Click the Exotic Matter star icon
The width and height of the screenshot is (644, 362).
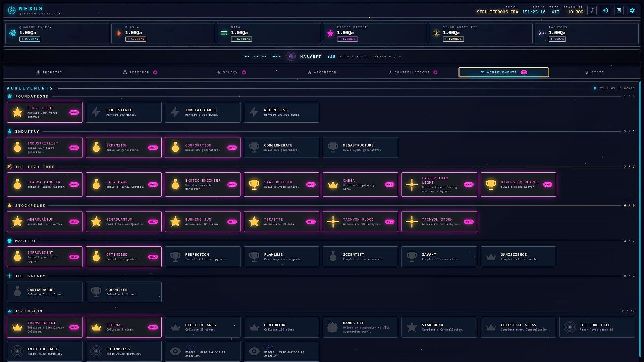[330, 33]
